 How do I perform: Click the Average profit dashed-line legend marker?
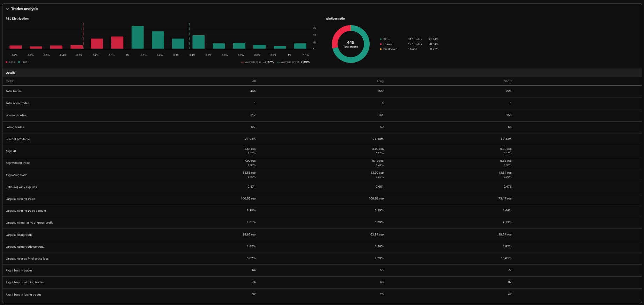pyautogui.click(x=278, y=62)
